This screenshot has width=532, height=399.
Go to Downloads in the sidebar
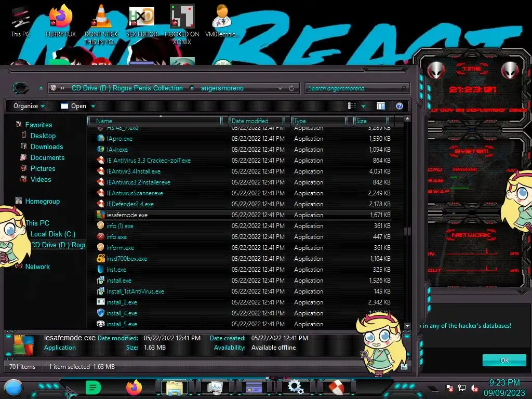tap(47, 147)
